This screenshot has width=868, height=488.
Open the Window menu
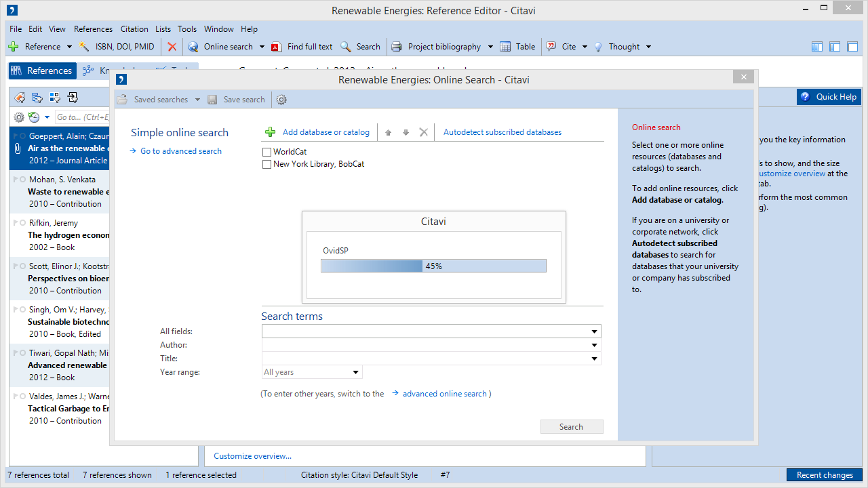click(218, 29)
